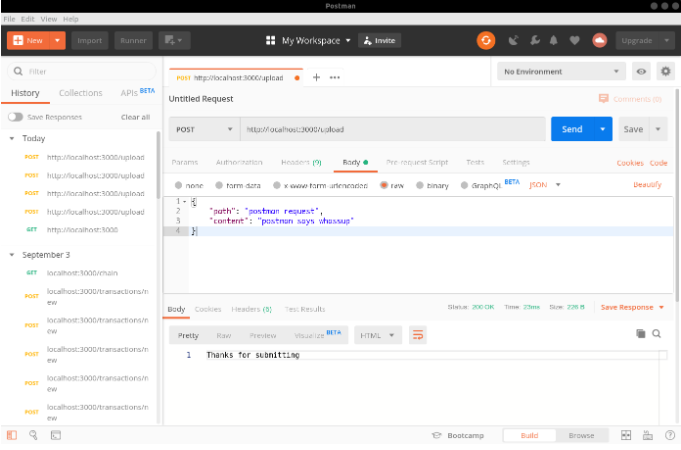Switch to two pane view icon

[x=626, y=435]
